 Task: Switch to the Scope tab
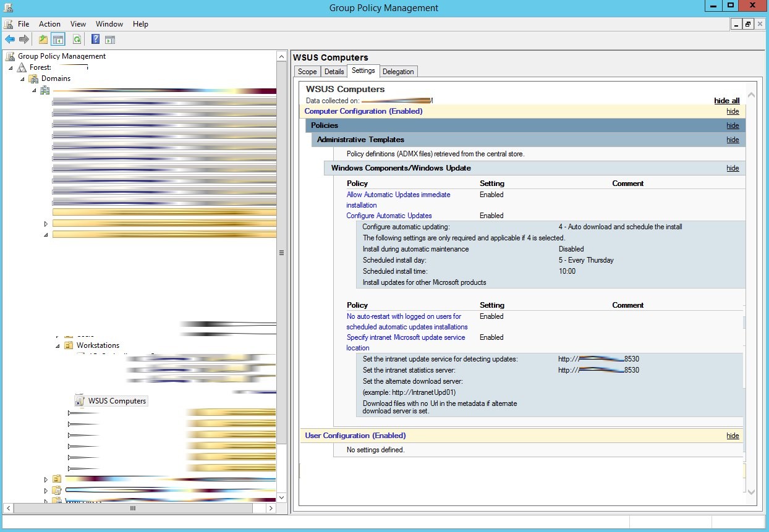pyautogui.click(x=307, y=72)
